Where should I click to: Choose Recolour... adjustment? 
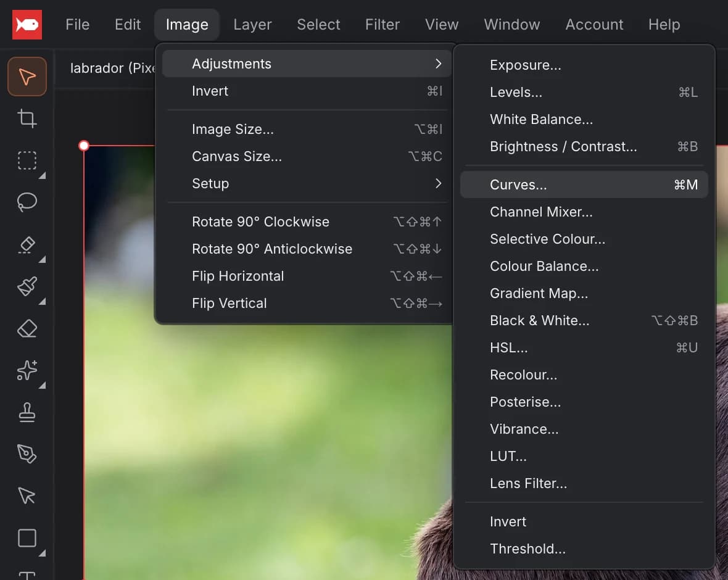coord(584,375)
